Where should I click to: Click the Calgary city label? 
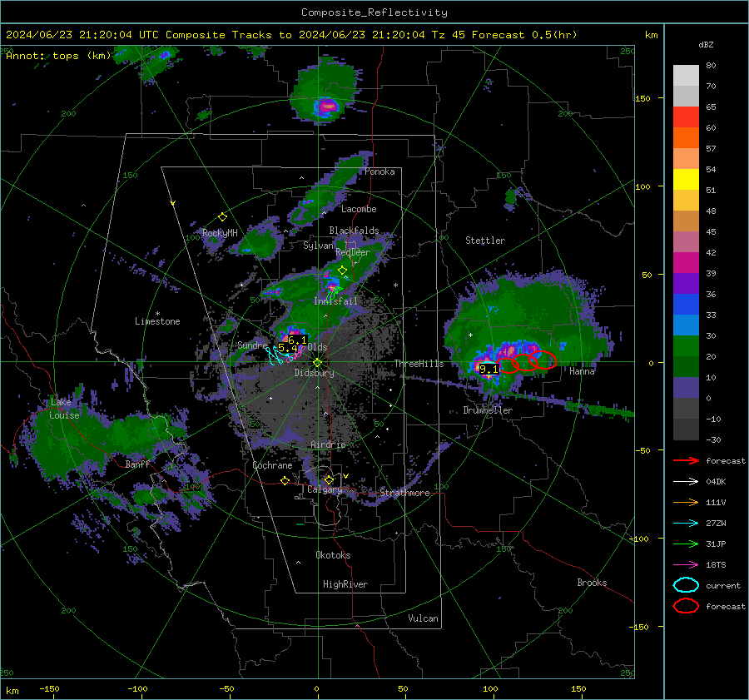pos(325,489)
